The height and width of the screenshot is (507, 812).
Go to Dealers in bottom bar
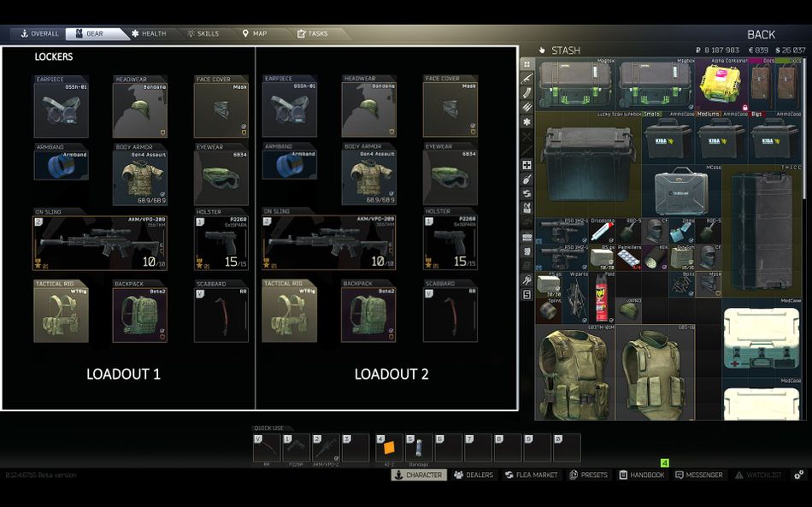pos(474,475)
